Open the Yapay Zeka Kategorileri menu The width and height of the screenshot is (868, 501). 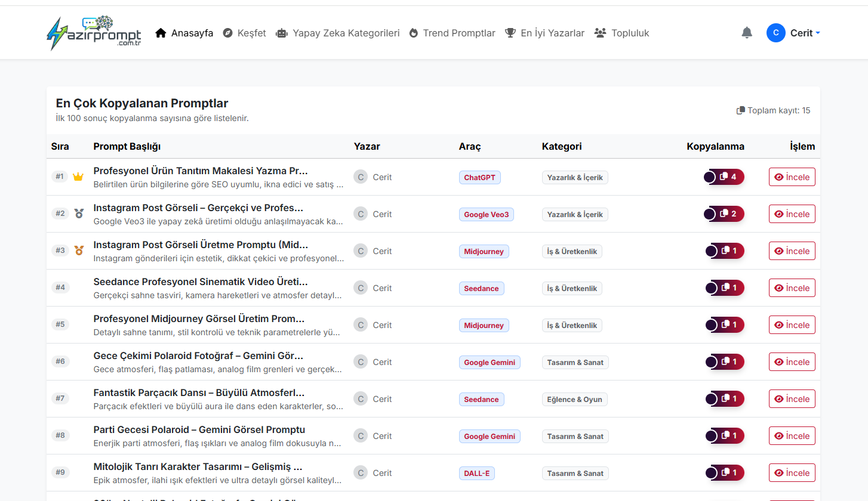pyautogui.click(x=337, y=33)
